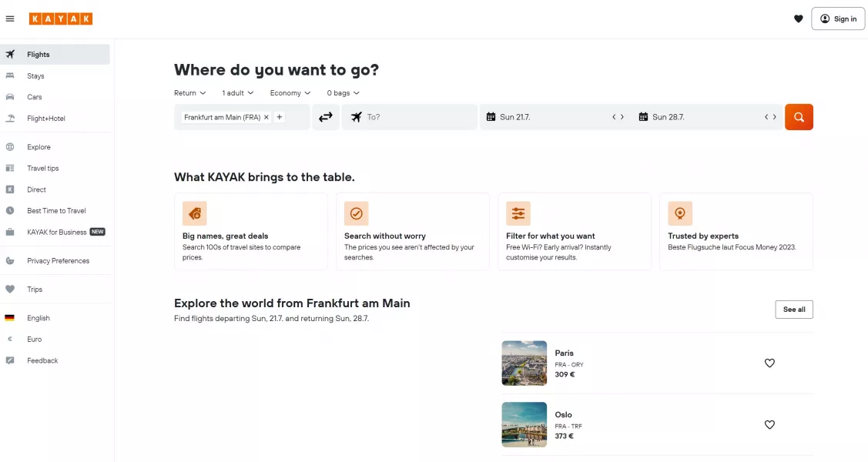Swap origin and destination
868x462 pixels.
pyautogui.click(x=326, y=117)
